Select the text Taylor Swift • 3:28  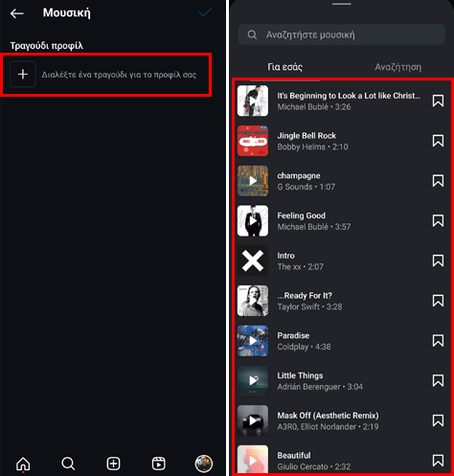(x=309, y=306)
